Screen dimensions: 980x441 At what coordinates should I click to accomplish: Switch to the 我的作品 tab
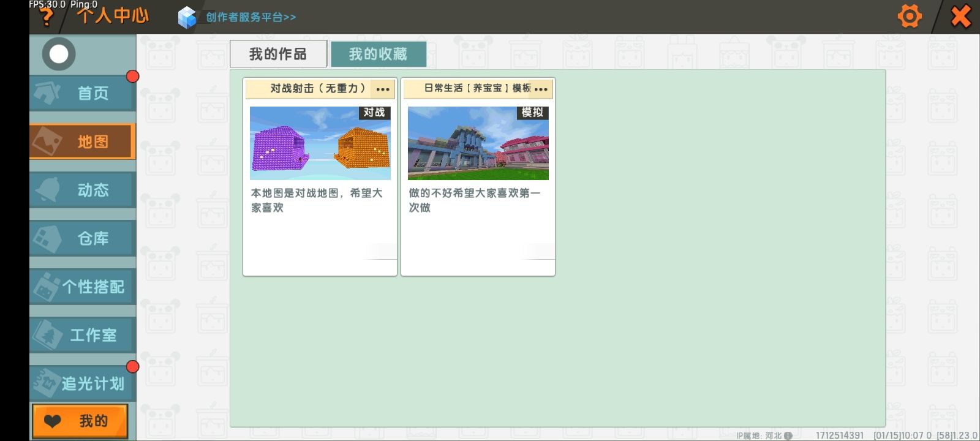pyautogui.click(x=278, y=55)
